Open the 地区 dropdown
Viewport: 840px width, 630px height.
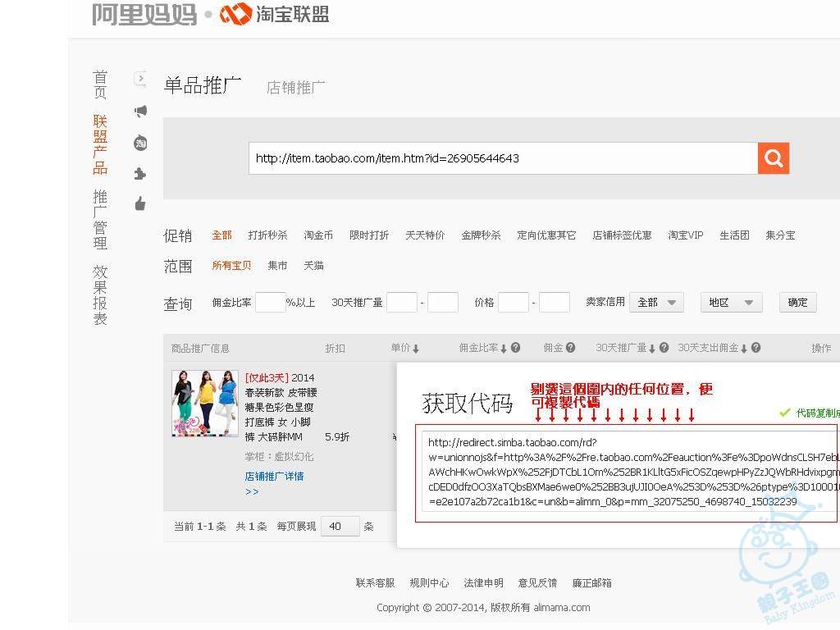(731, 303)
